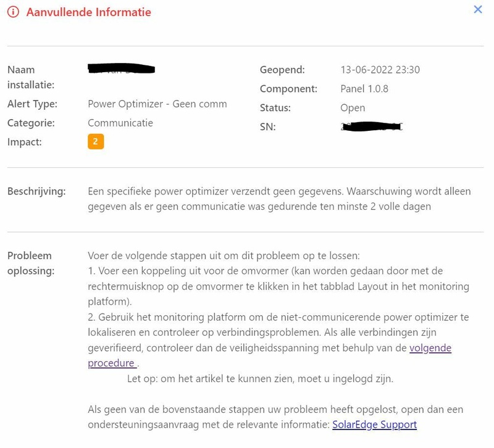494x448 pixels.
Task: Select the alert type 'Power Optimizer - Geen comm'
Action: click(157, 104)
